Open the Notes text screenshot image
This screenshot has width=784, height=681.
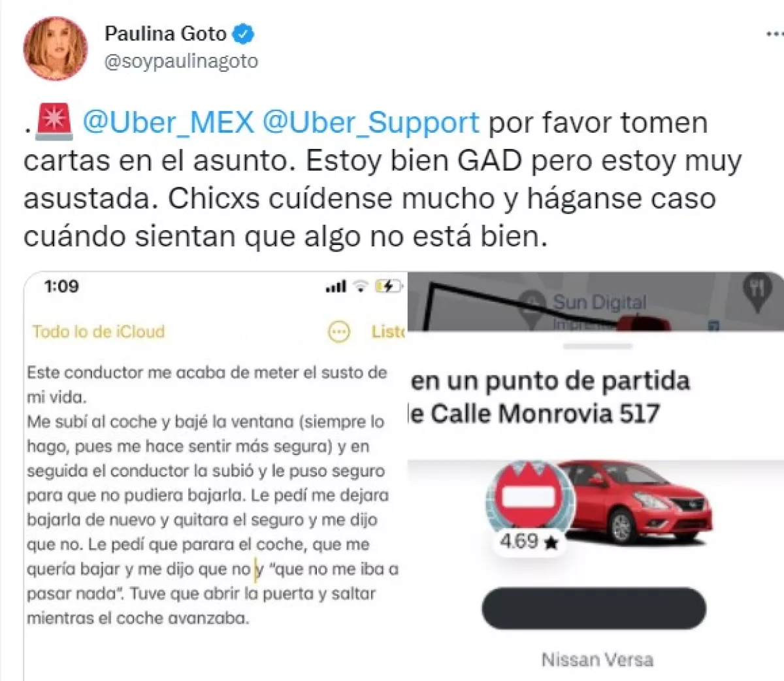click(216, 476)
